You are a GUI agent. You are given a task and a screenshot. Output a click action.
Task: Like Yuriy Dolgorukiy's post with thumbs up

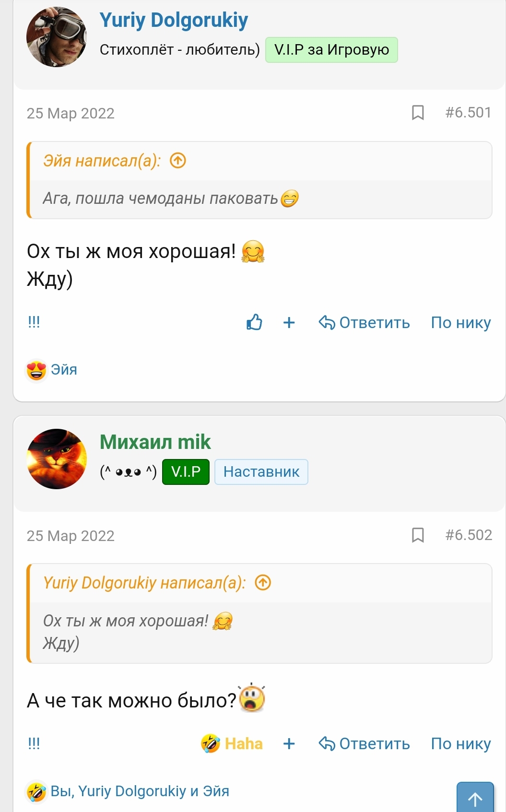click(254, 322)
